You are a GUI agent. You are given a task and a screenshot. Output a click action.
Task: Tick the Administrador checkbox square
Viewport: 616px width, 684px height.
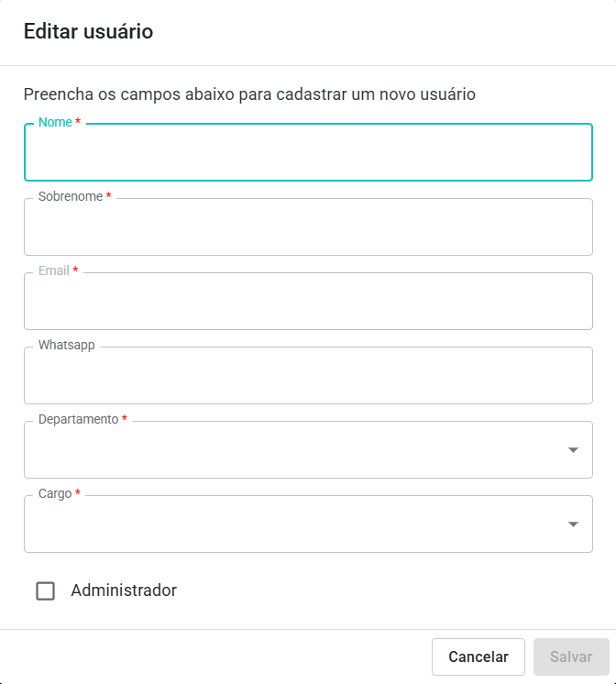click(46, 590)
